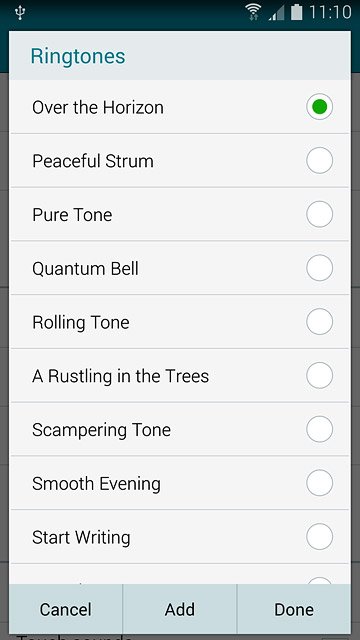Select the Over the Horizon radio button
360x640 pixels.
(319, 107)
